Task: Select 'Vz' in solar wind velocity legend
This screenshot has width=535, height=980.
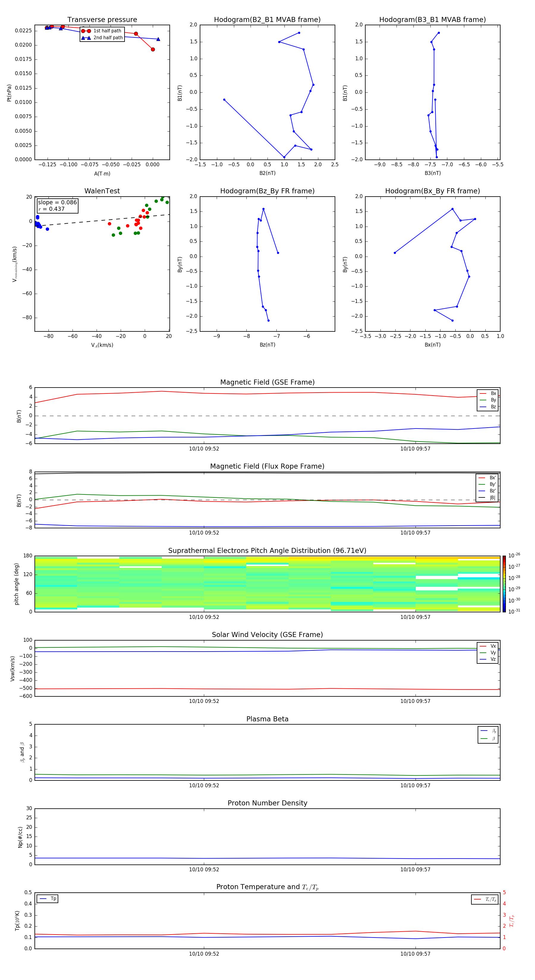Action: (x=488, y=659)
